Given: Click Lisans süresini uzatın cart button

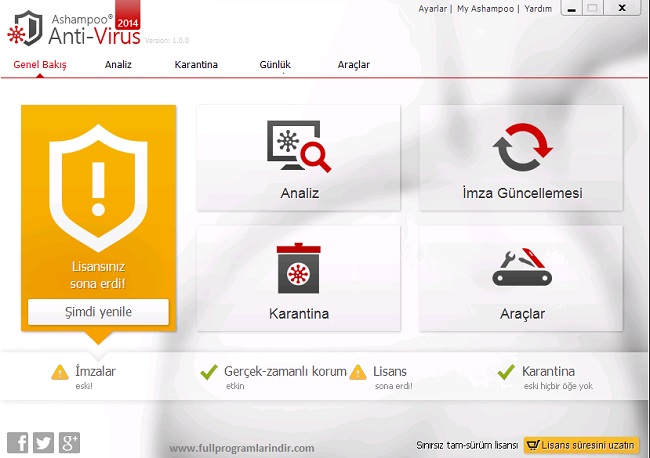Looking at the screenshot, I should (x=580, y=445).
